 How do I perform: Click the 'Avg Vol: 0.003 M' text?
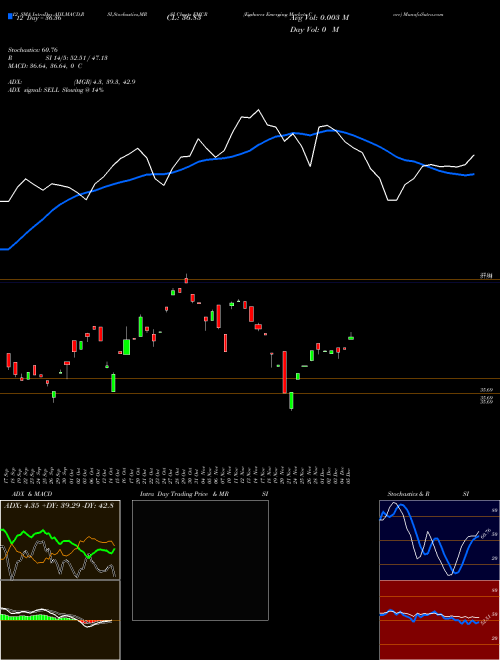319,18
